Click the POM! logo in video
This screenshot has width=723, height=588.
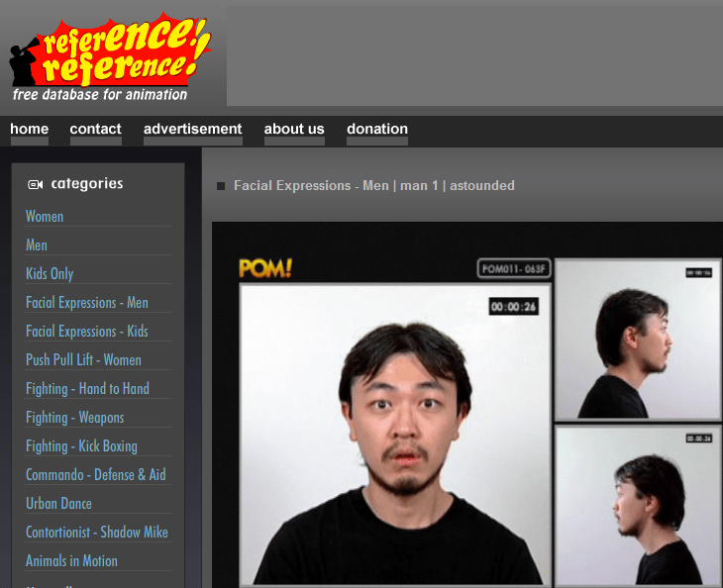click(x=265, y=268)
